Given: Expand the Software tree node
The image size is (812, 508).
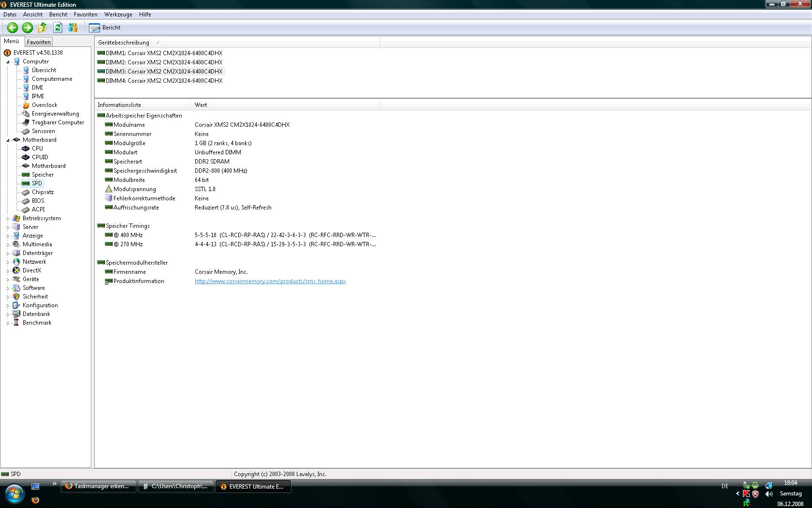Looking at the screenshot, I should pos(8,288).
